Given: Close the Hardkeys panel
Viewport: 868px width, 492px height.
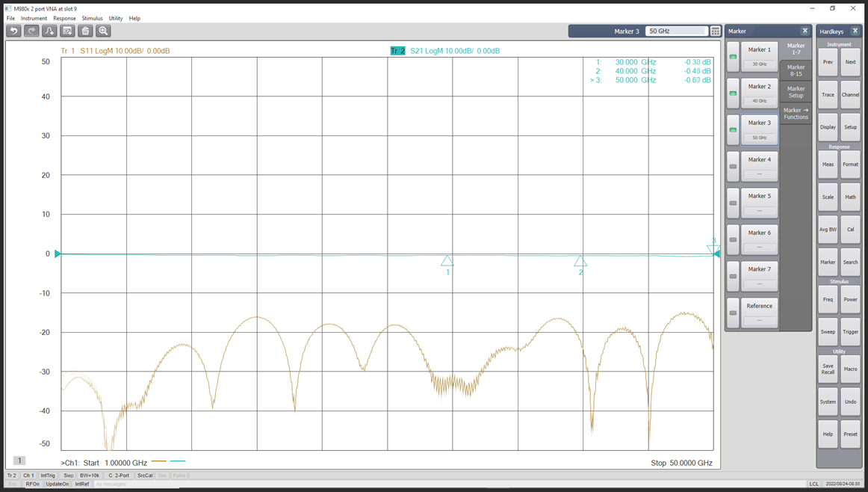Looking at the screenshot, I should coord(855,31).
